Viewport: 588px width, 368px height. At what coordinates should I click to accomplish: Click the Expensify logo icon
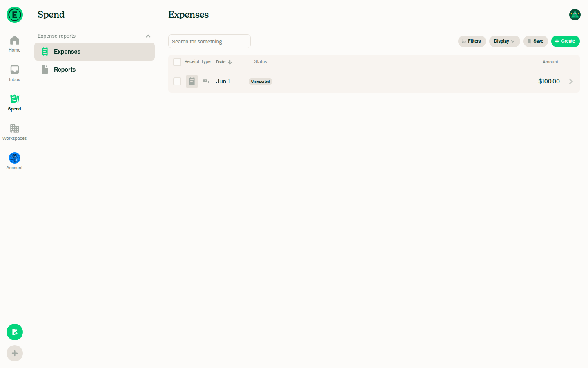tap(15, 15)
